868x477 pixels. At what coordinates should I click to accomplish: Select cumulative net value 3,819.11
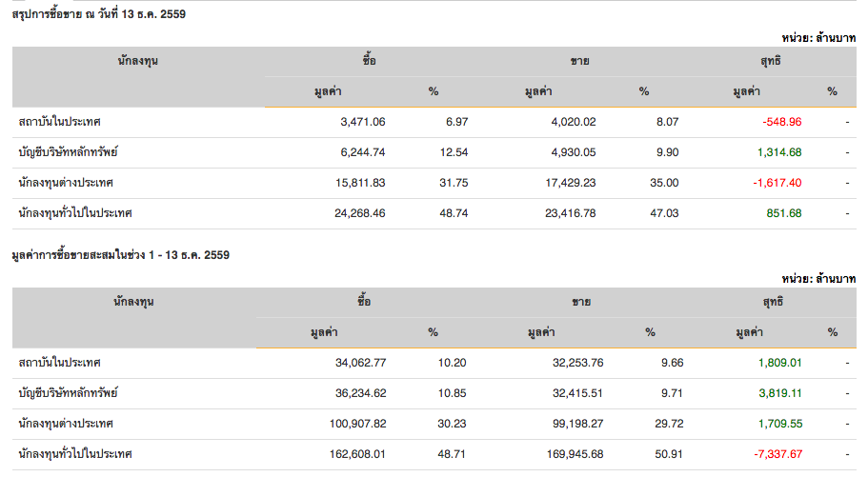779,393
